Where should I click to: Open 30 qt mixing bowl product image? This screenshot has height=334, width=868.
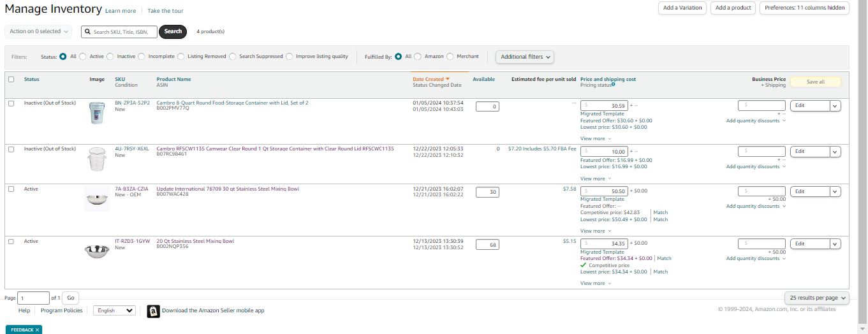(x=98, y=200)
